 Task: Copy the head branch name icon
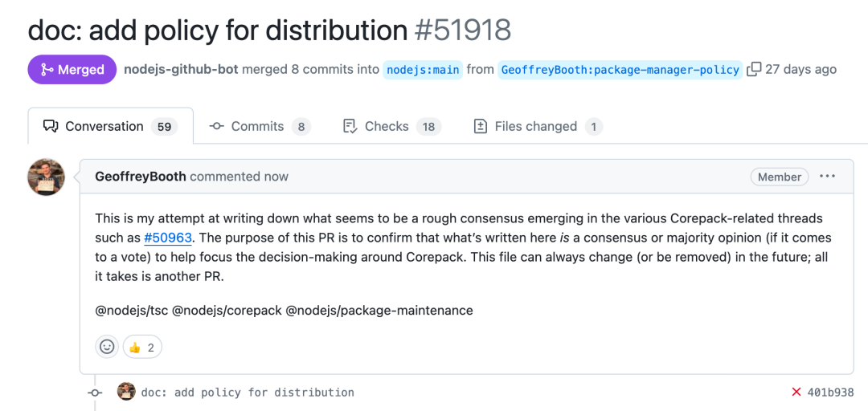[754, 70]
